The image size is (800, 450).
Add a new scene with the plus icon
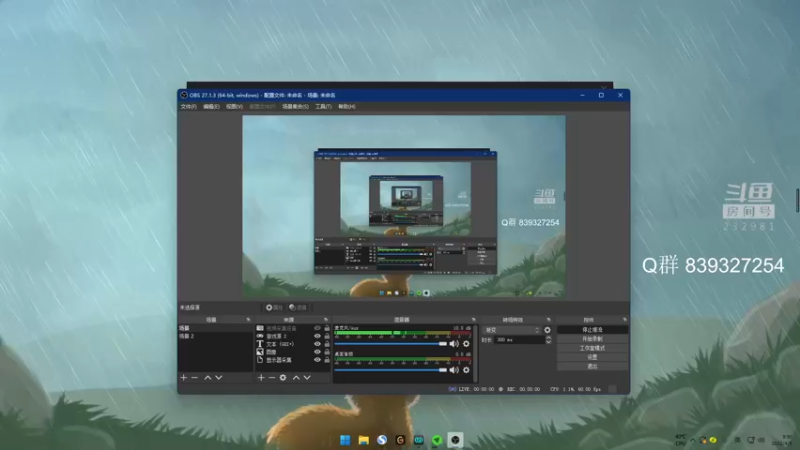tap(184, 378)
